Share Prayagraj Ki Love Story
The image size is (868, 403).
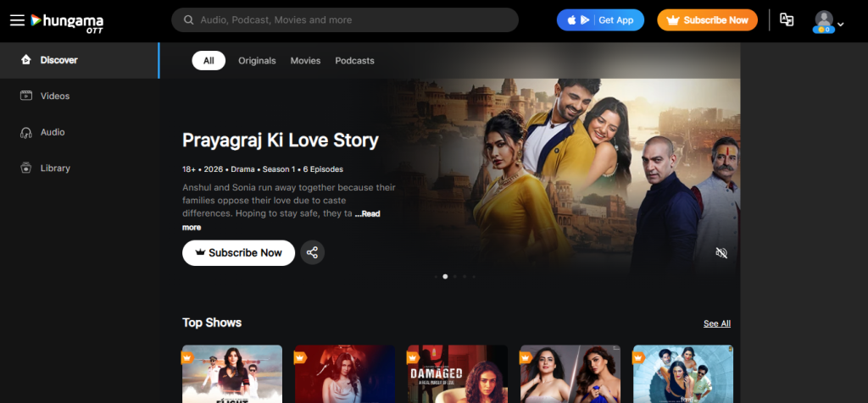pyautogui.click(x=312, y=252)
